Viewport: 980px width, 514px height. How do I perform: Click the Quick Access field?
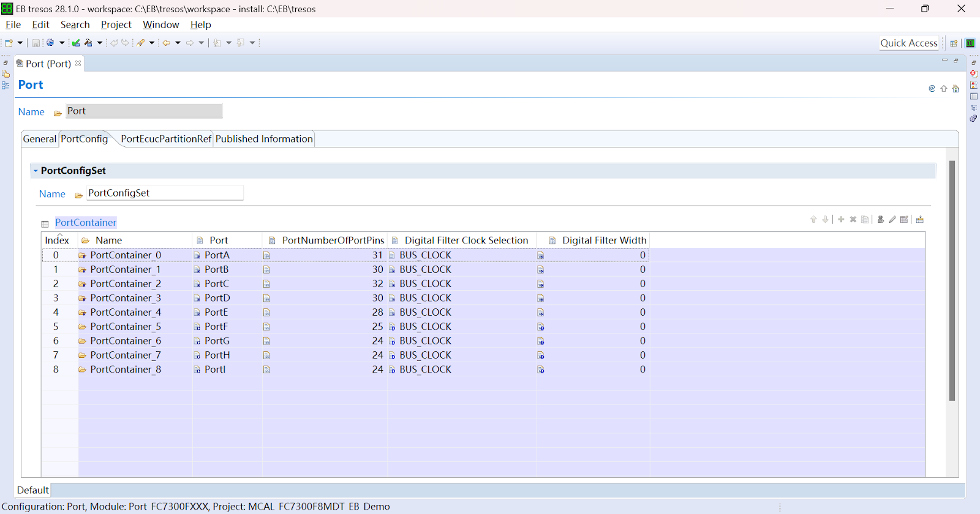tap(909, 43)
